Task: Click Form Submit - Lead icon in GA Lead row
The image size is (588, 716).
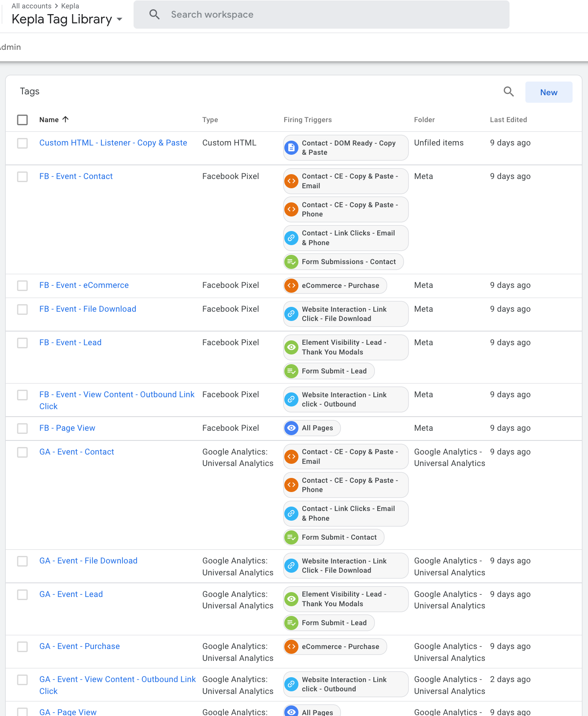Action: point(291,623)
